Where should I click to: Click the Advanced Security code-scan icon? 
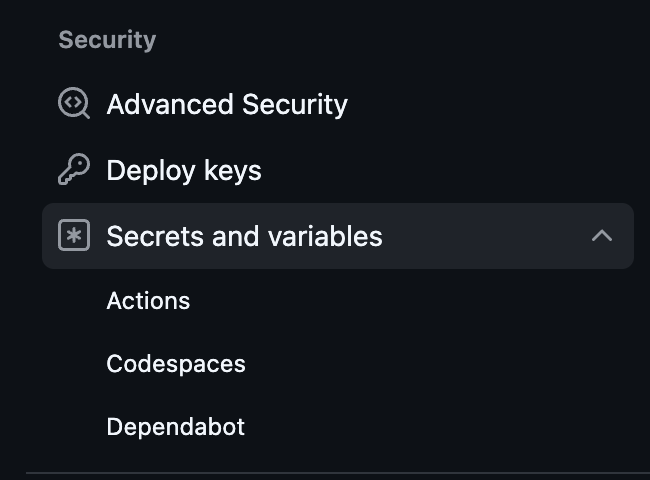pyautogui.click(x=74, y=104)
